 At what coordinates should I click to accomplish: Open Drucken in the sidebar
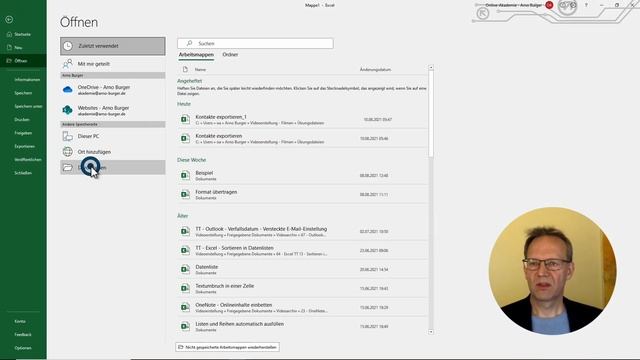(23, 120)
